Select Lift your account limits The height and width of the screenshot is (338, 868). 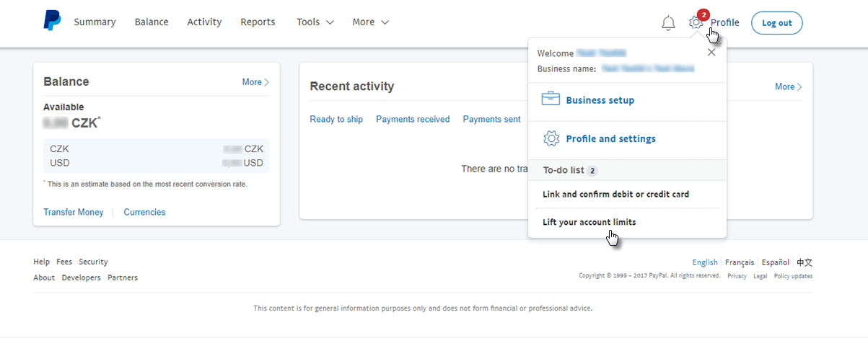589,222
